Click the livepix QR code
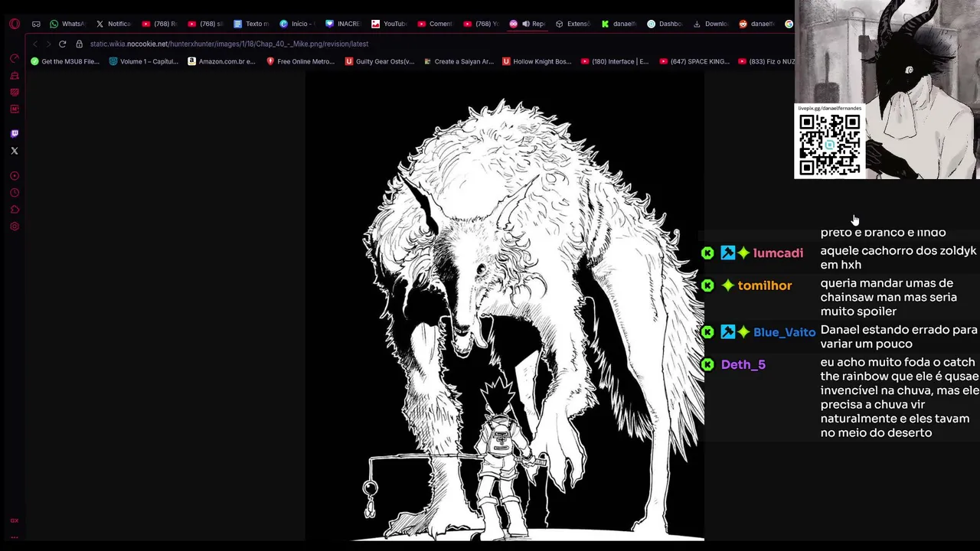 (x=829, y=145)
